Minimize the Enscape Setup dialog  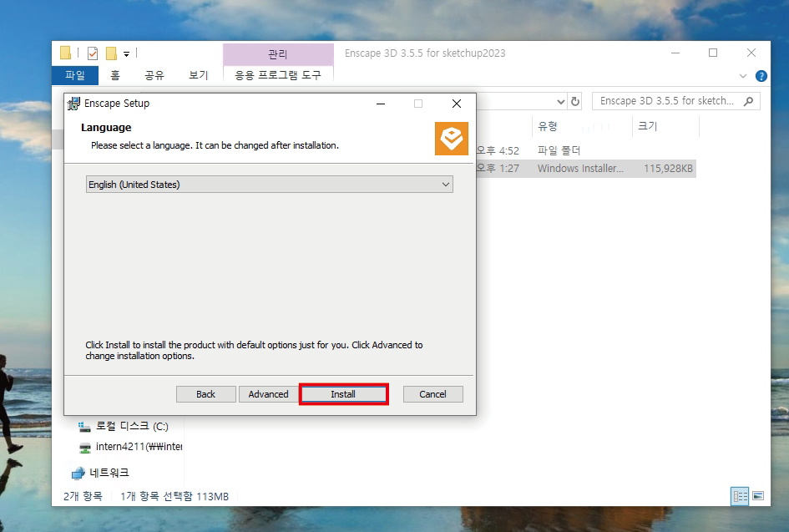[381, 104]
